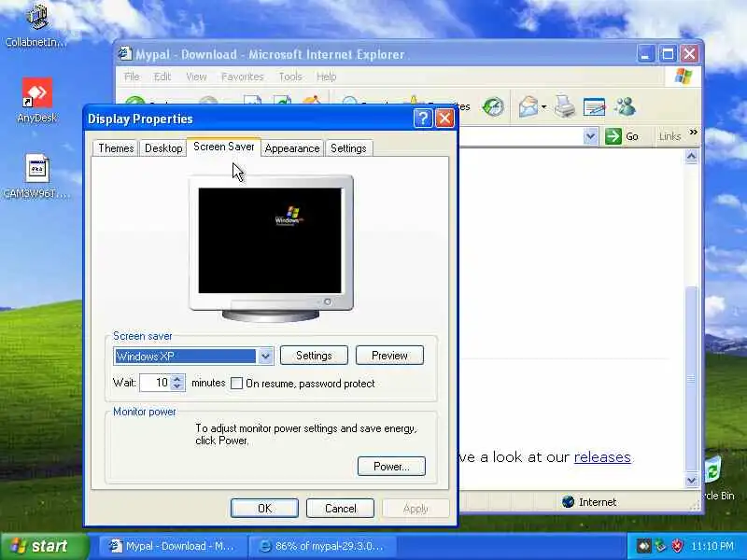Open the File menu in Internet Explorer
Screen dimensions: 747x560
click(x=132, y=77)
